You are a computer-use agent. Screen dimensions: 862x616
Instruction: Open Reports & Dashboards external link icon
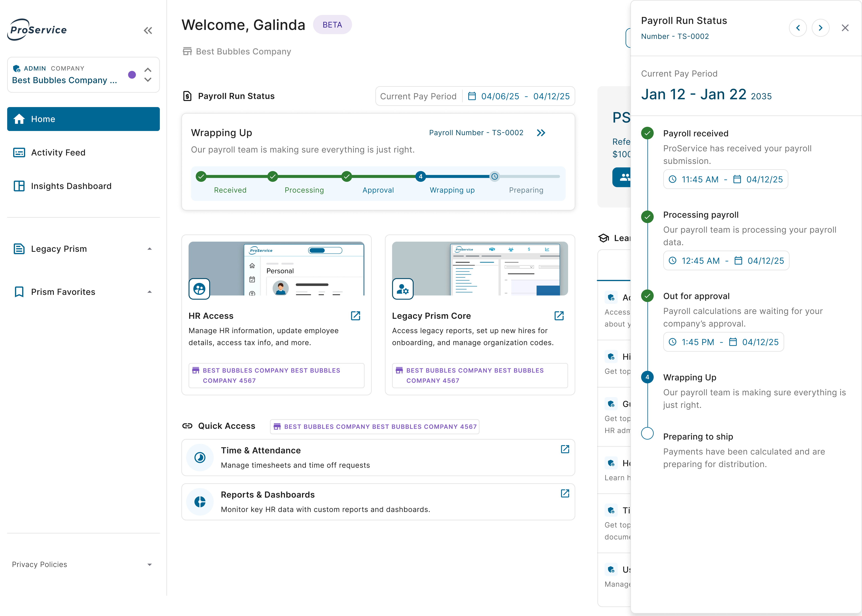565,493
